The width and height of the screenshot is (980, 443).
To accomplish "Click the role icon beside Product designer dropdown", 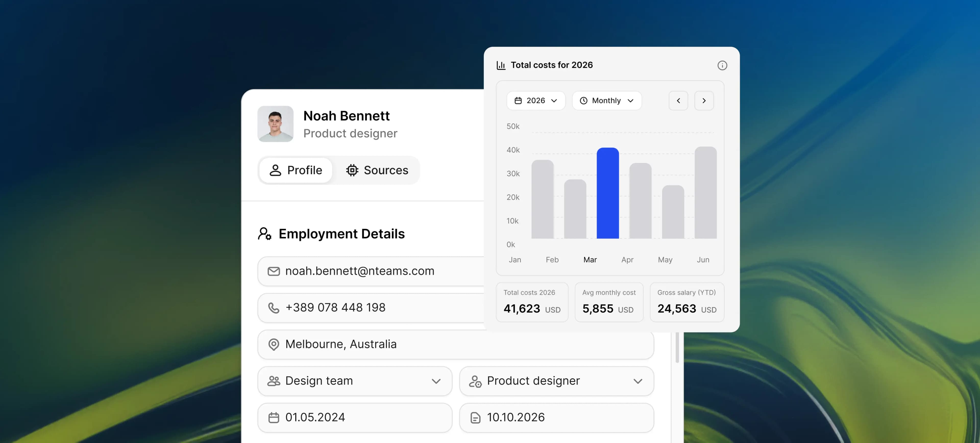I will click(475, 381).
